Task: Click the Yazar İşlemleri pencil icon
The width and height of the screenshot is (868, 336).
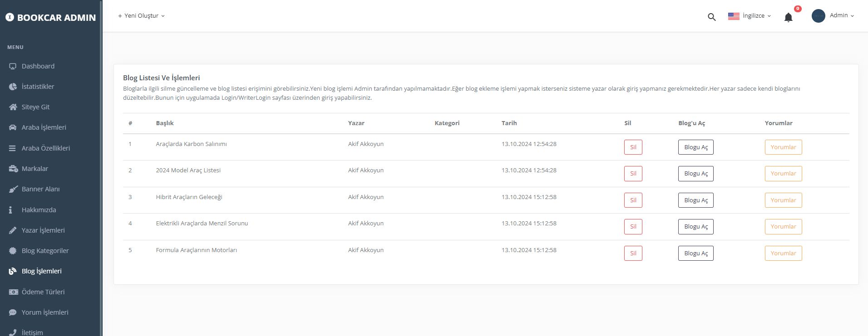Action: 13,230
